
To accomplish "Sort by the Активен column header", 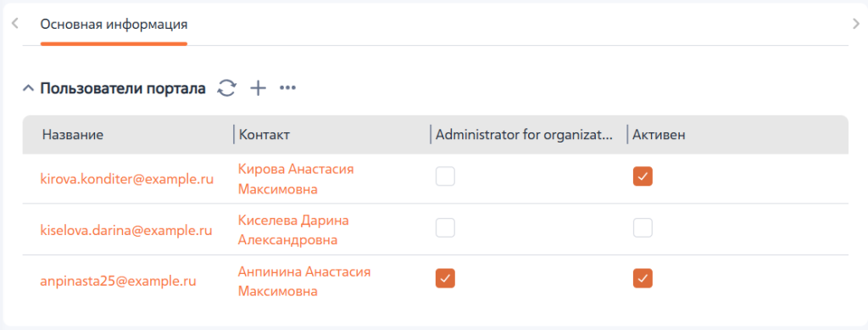I will [x=659, y=135].
